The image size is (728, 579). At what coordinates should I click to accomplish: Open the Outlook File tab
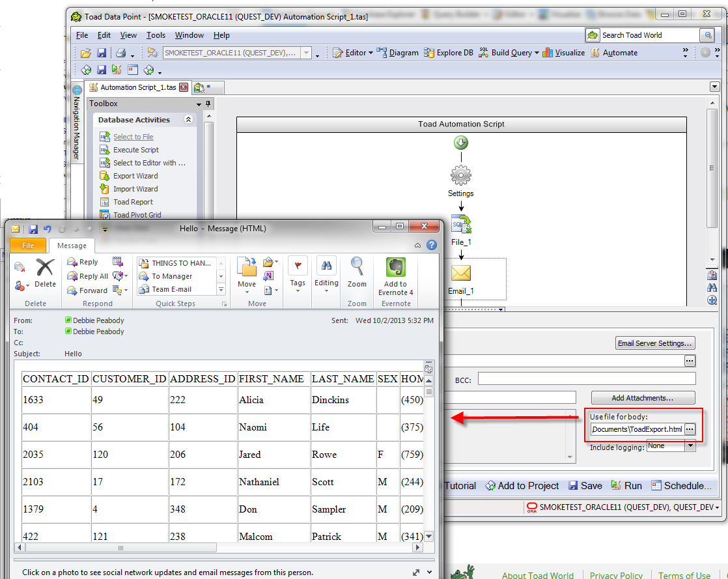pyautogui.click(x=28, y=246)
